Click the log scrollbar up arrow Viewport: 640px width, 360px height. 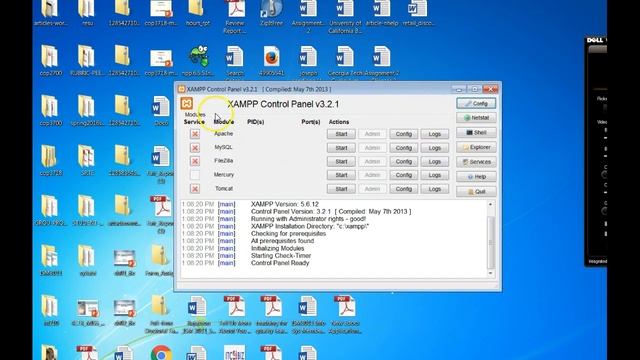pos(491,204)
